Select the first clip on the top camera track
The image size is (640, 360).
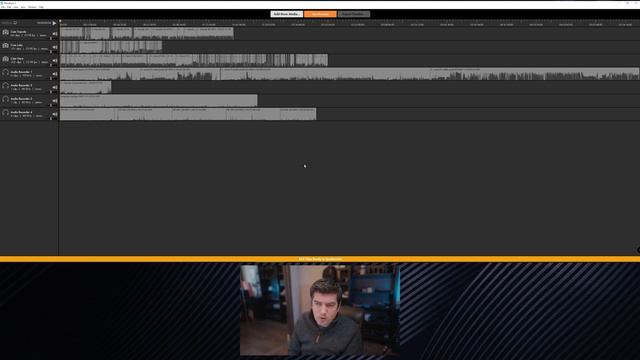(72, 33)
